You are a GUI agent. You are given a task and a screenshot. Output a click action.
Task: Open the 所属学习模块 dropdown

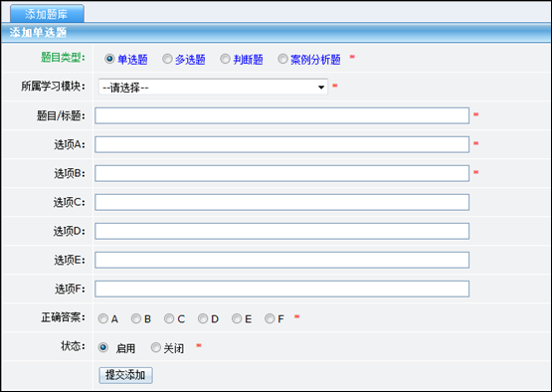tap(213, 87)
